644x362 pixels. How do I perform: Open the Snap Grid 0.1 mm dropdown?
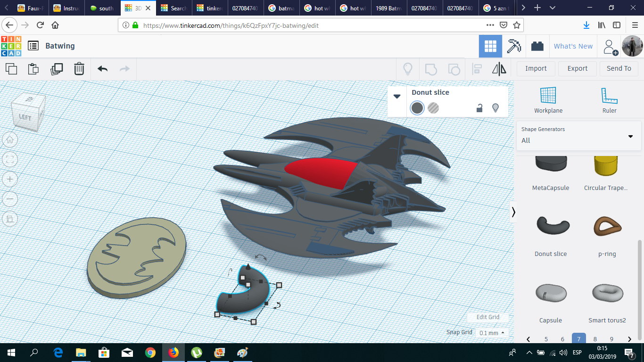[x=492, y=333]
